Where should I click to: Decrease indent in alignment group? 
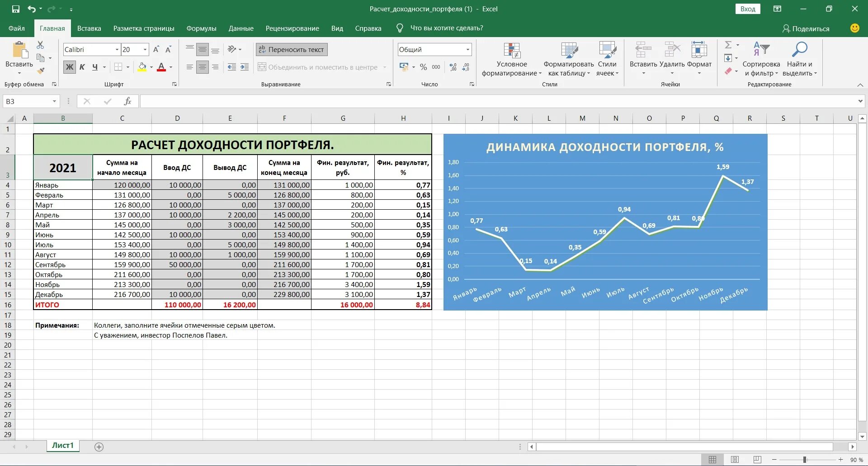click(x=232, y=67)
